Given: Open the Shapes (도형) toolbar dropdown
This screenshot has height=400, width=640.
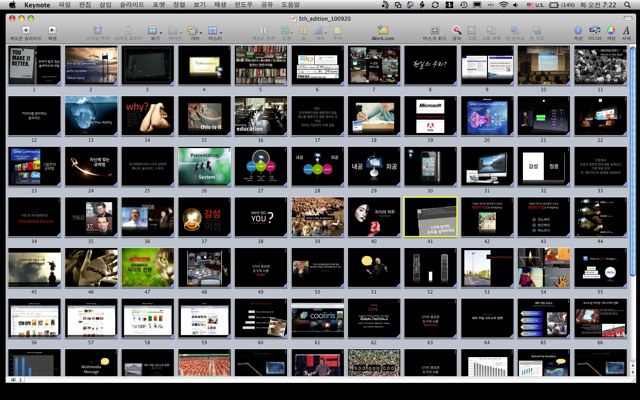Looking at the screenshot, I should (x=286, y=31).
